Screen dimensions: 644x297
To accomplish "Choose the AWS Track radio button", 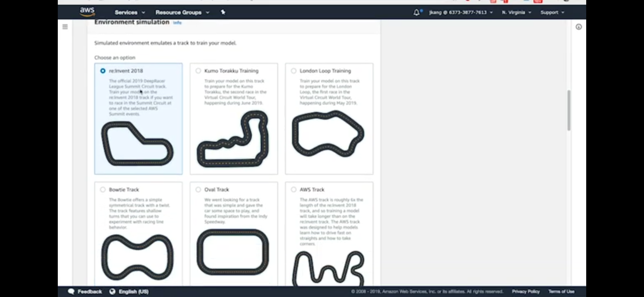I will point(294,189).
